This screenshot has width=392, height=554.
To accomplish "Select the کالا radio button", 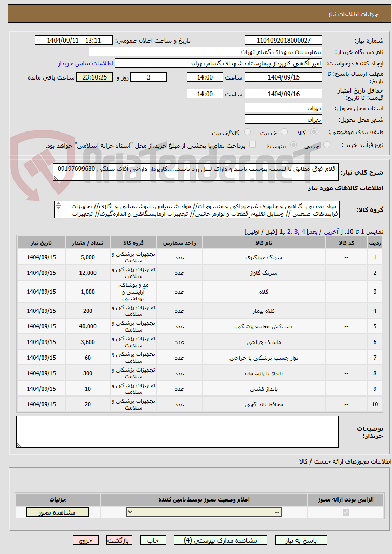I will (313, 132).
